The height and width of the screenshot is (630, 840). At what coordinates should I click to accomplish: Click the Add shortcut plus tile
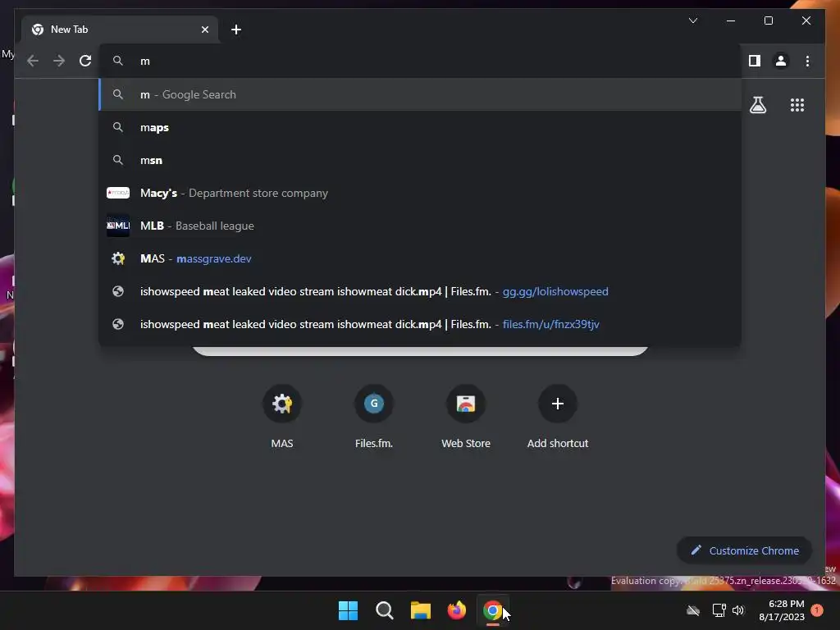point(558,417)
